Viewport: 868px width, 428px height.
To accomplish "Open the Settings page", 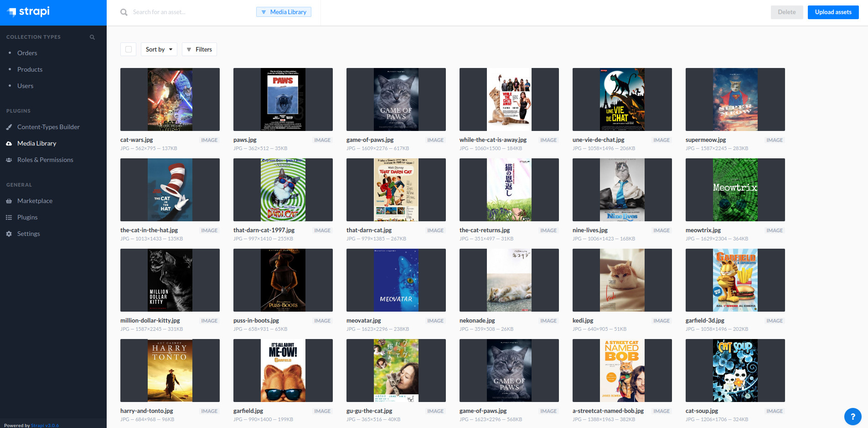I will pyautogui.click(x=28, y=234).
